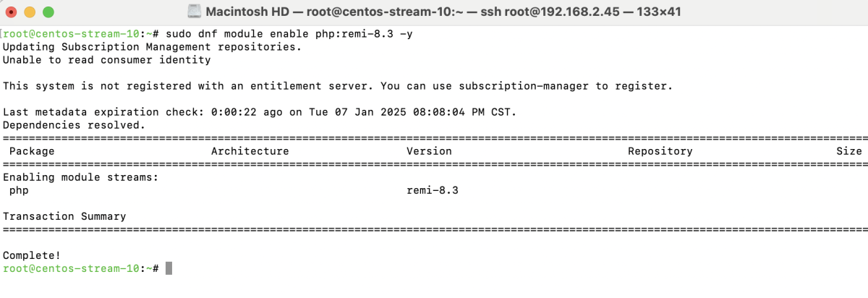Screen dimensions: 868x298
Task: Click the 'Last metadata expiration check' line
Action: [x=260, y=112]
